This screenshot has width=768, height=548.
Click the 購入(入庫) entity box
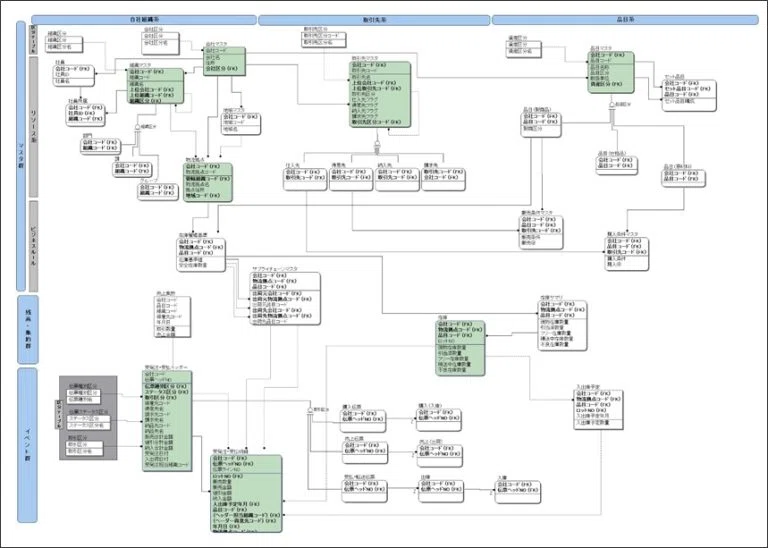point(438,420)
